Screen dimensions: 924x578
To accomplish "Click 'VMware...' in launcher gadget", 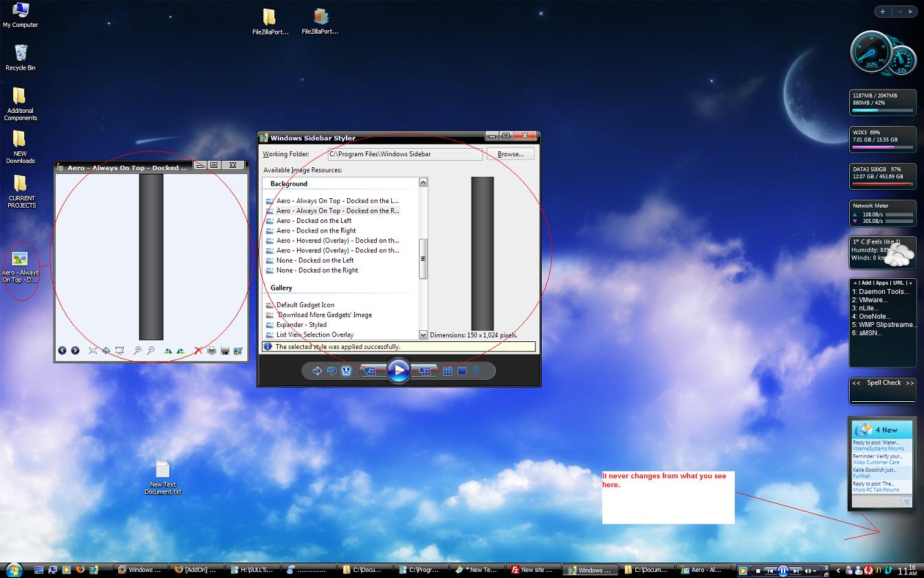I will [869, 300].
